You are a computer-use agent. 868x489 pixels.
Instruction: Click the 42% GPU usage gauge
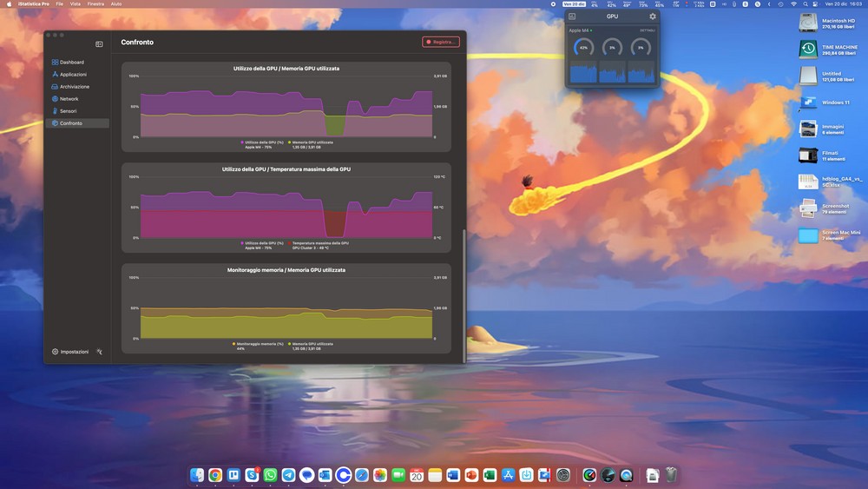[583, 48]
